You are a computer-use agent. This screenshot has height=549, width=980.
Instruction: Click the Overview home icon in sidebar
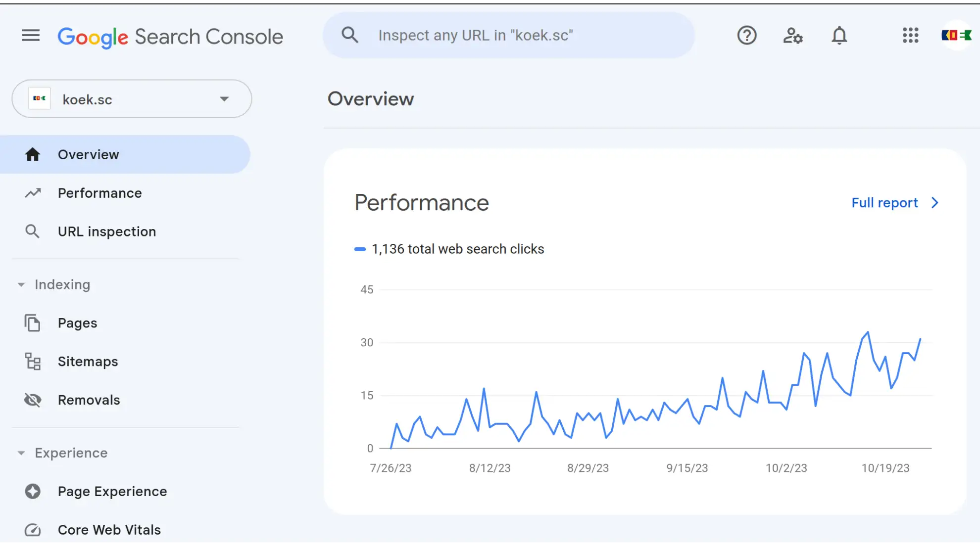click(32, 154)
